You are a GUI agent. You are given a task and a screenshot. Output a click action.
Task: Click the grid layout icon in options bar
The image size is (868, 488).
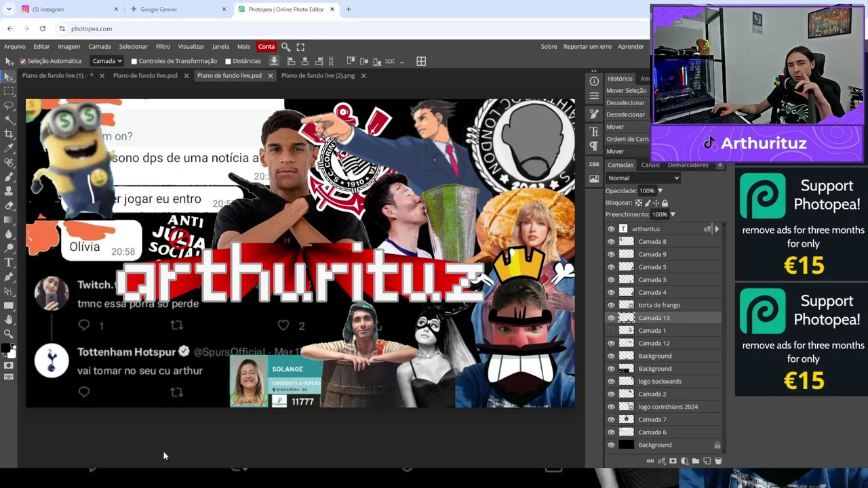point(421,61)
